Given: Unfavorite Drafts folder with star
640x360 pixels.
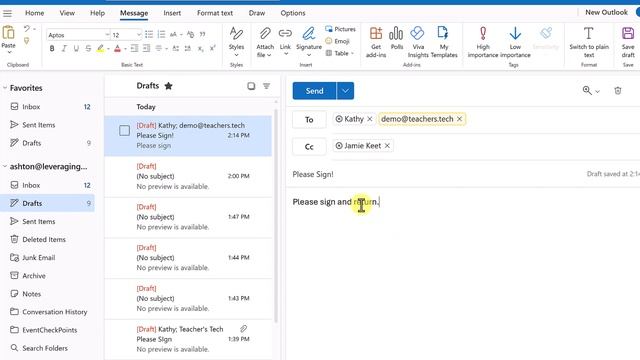Looking at the screenshot, I should click(168, 86).
